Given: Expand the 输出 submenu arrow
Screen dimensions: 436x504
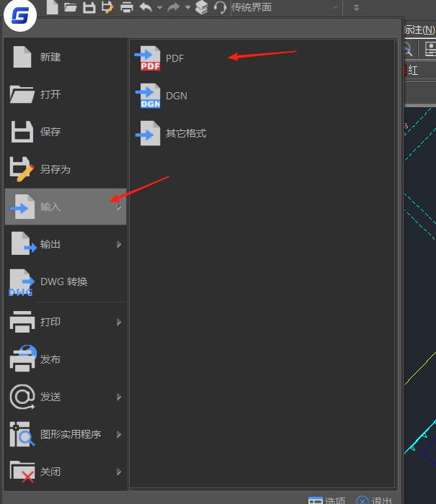Looking at the screenshot, I should tap(119, 245).
